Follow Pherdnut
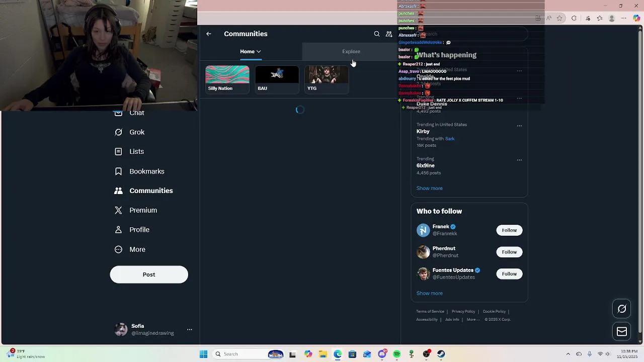This screenshot has width=644, height=362. point(509,252)
